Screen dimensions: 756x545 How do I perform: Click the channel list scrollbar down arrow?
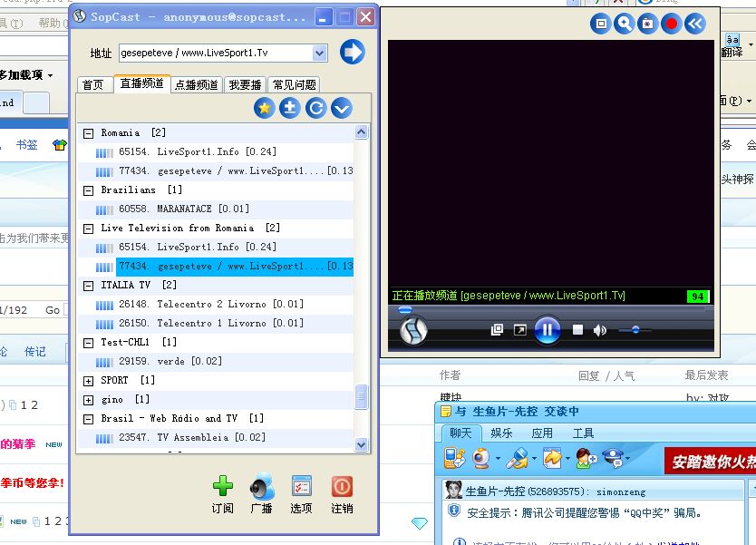[x=361, y=444]
